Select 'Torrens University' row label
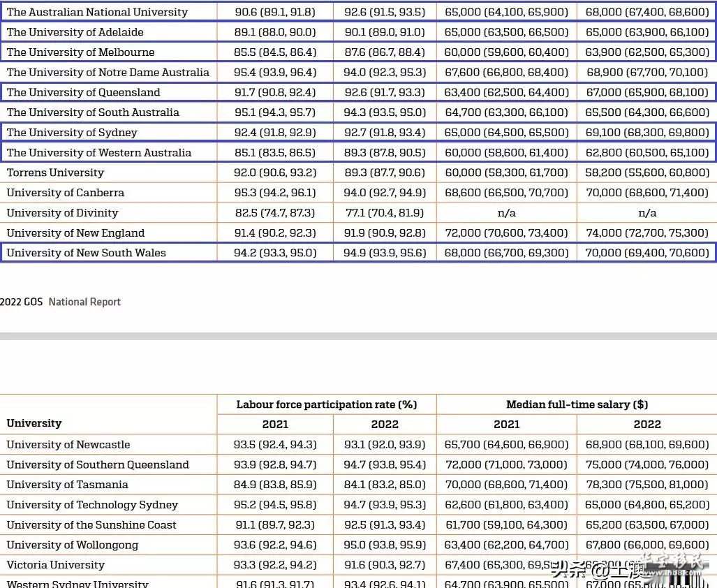 coord(55,172)
